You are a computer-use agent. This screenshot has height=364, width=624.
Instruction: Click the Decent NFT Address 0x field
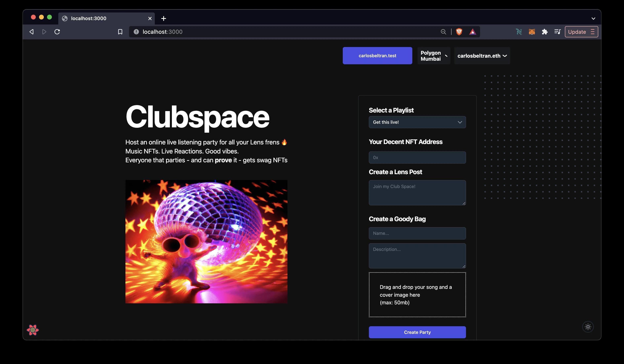(x=417, y=158)
